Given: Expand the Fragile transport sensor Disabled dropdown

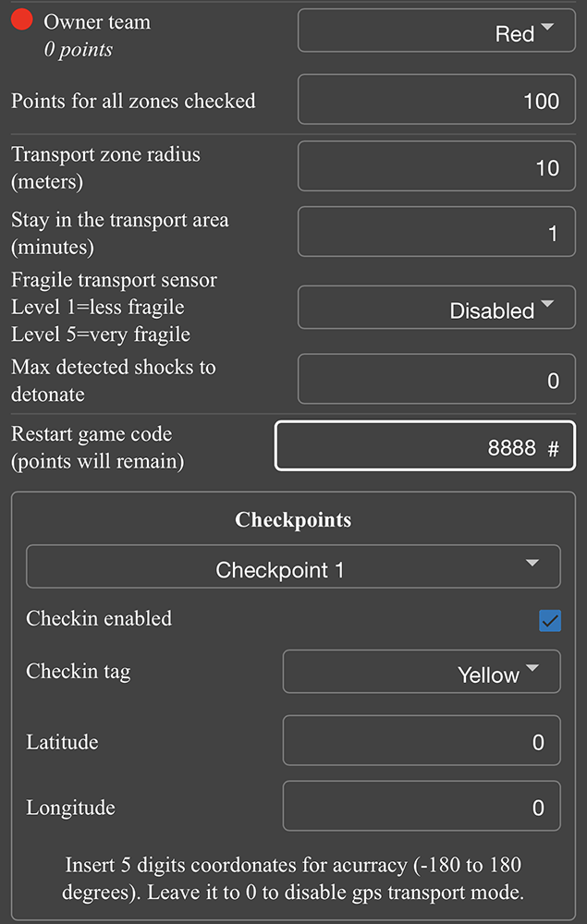Looking at the screenshot, I should (436, 309).
